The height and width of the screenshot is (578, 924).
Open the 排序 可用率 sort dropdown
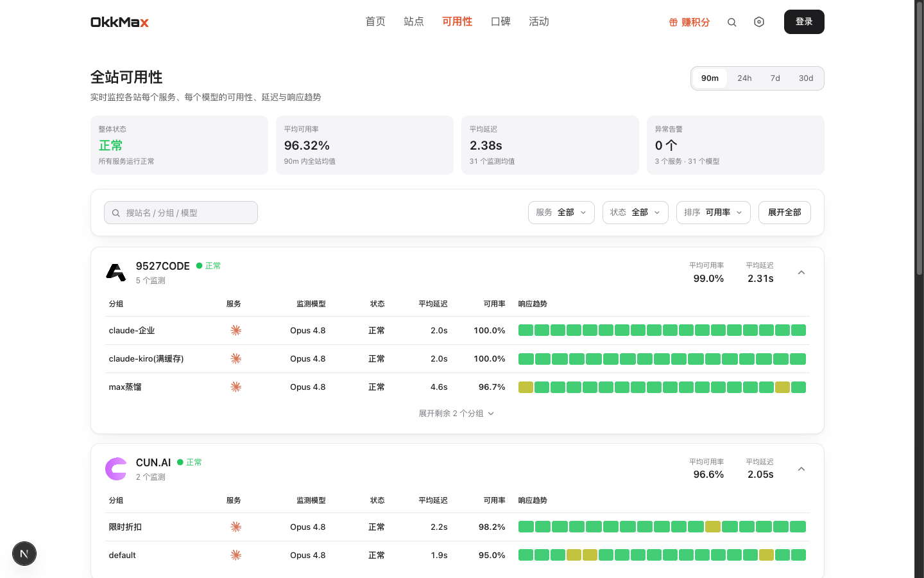(714, 213)
